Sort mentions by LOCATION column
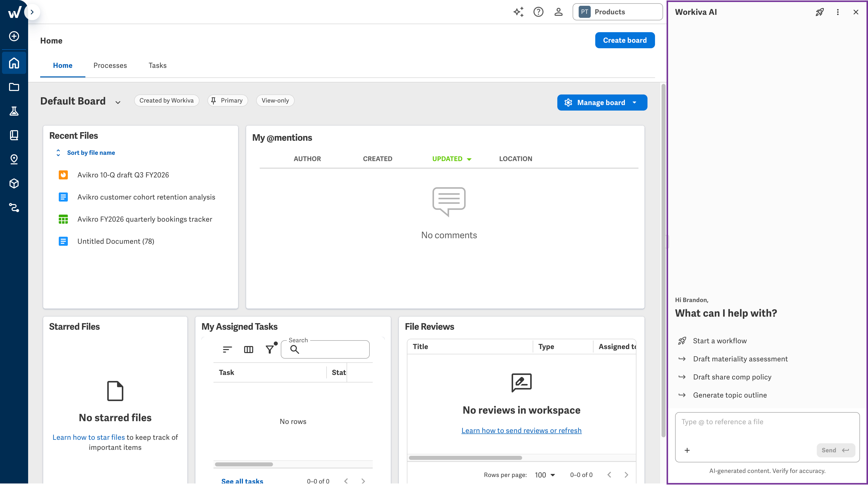 (516, 159)
